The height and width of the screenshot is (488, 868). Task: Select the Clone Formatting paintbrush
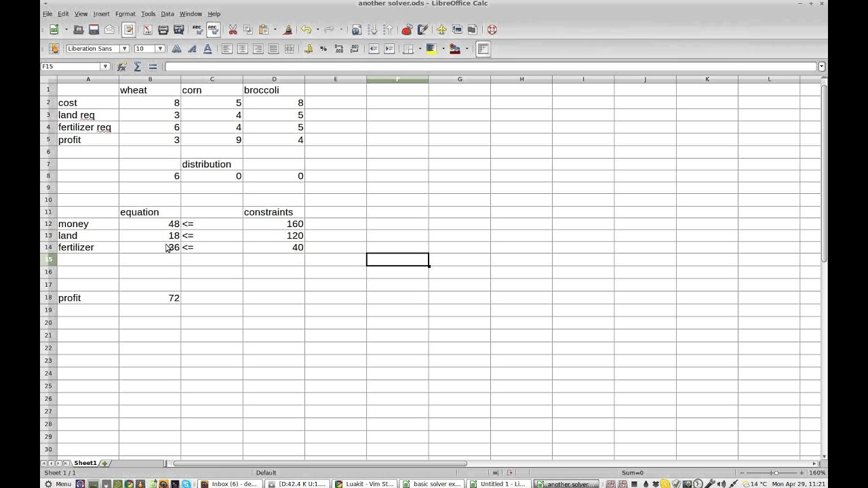[x=288, y=30]
